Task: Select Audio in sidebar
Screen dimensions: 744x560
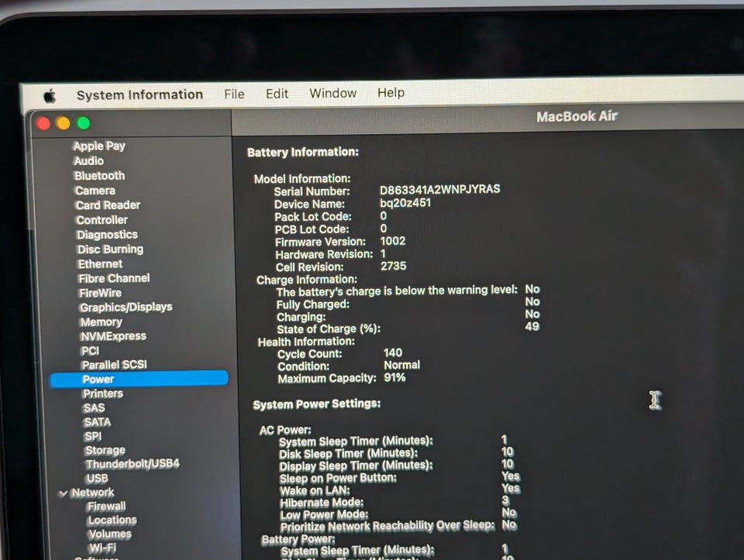Action: [88, 161]
